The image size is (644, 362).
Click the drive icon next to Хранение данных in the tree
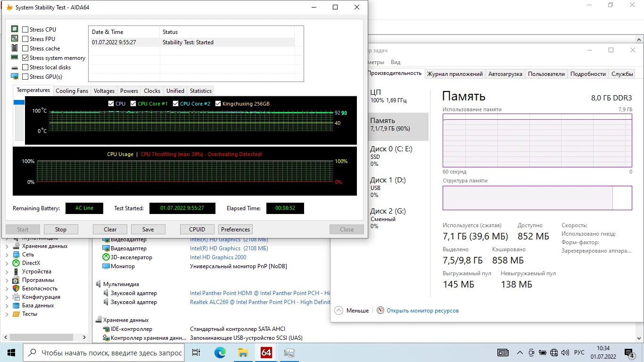click(16, 246)
